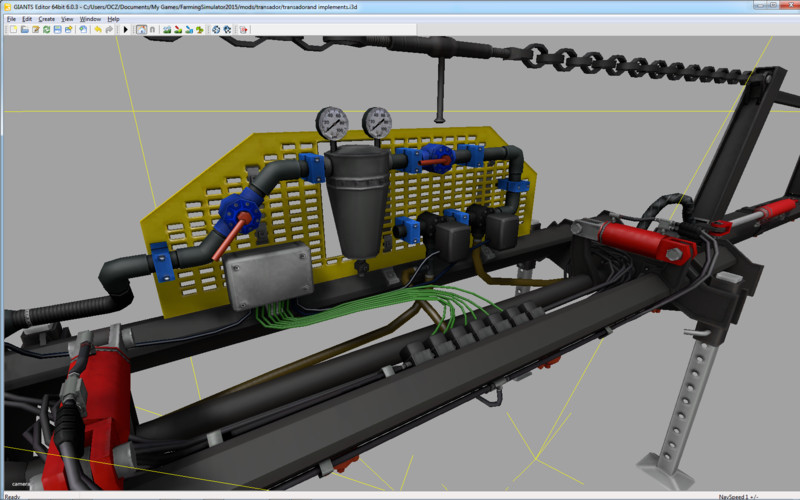Click the green Reload icon in toolbar
The width and height of the screenshot is (800, 500).
[46, 30]
